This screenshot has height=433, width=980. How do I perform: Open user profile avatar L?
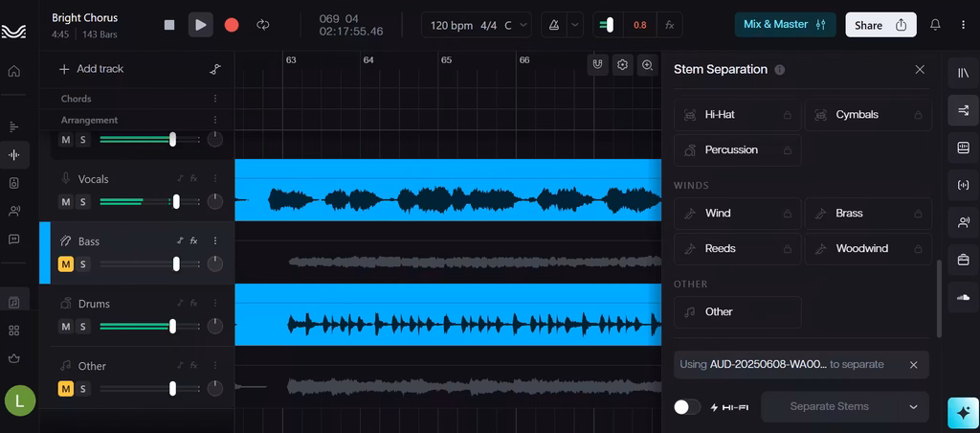pos(20,401)
